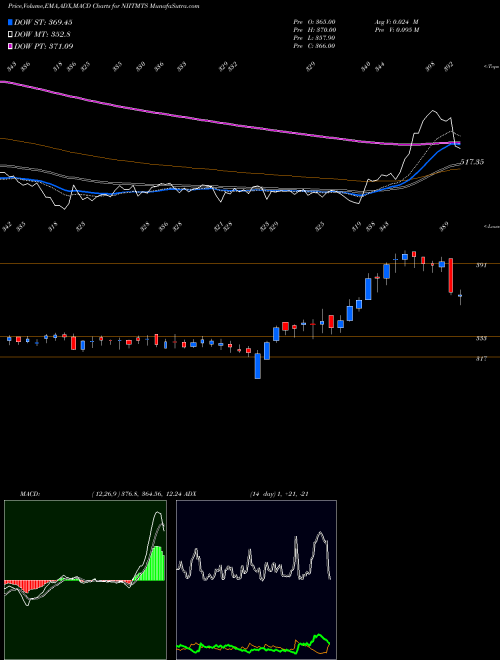Screen dimensions: 500x660
Task: Click the blue DOW ST legend swatch
Action: (10, 22)
